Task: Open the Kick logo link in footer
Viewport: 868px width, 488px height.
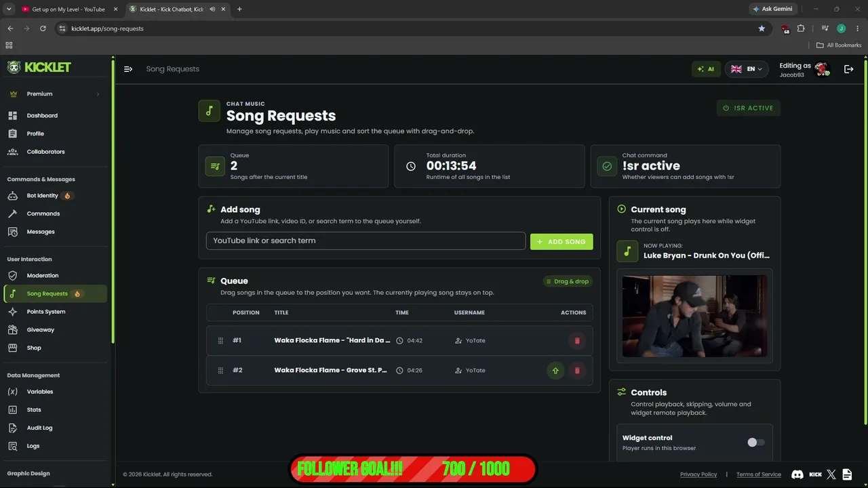Action: 815,474
